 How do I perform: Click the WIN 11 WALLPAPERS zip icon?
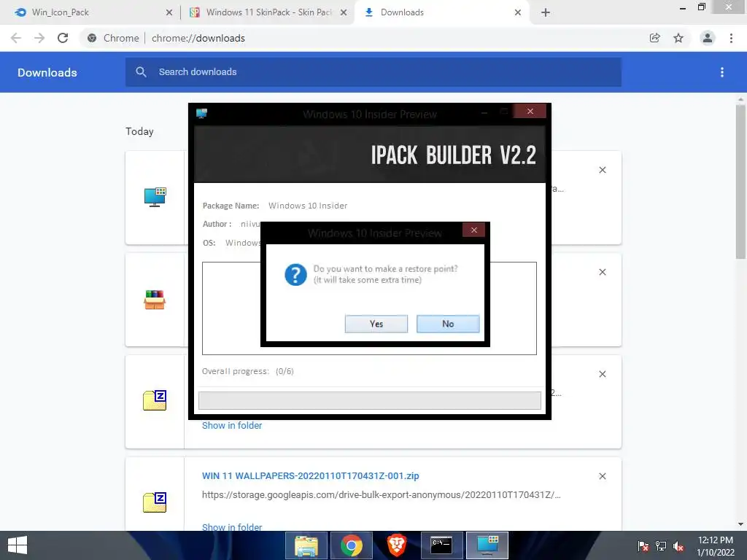[155, 502]
